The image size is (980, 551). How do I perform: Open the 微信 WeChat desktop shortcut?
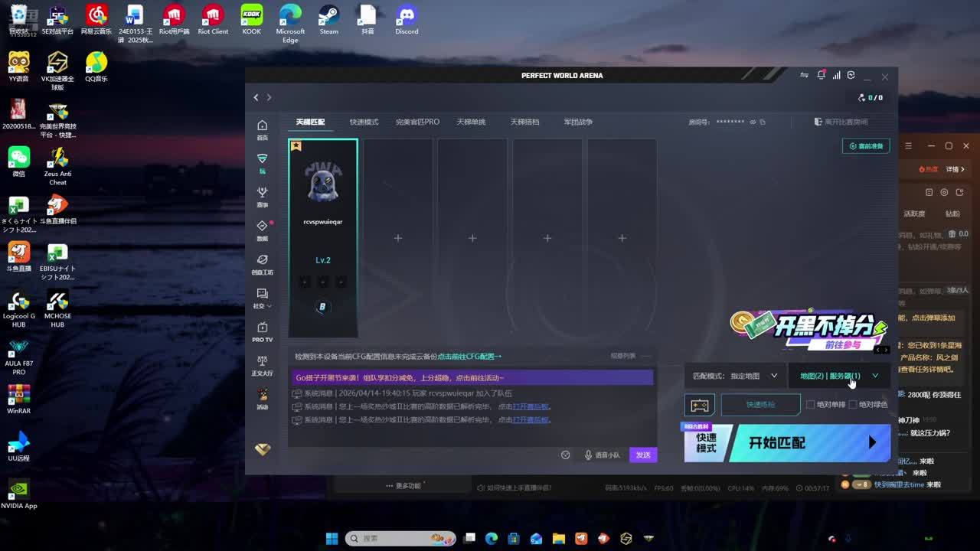click(18, 162)
